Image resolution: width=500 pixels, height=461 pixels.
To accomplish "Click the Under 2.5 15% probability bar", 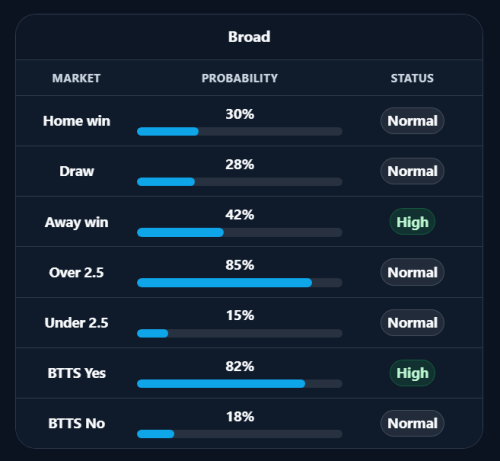I will (240, 333).
